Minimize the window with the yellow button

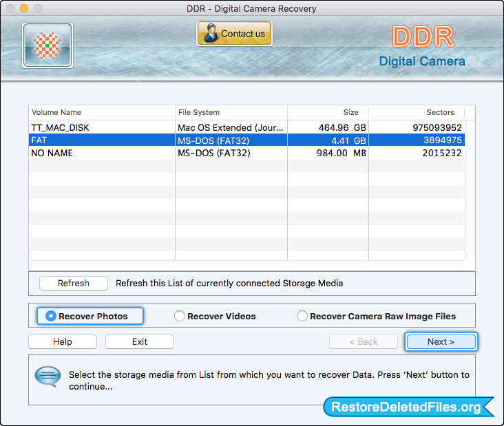[24, 8]
